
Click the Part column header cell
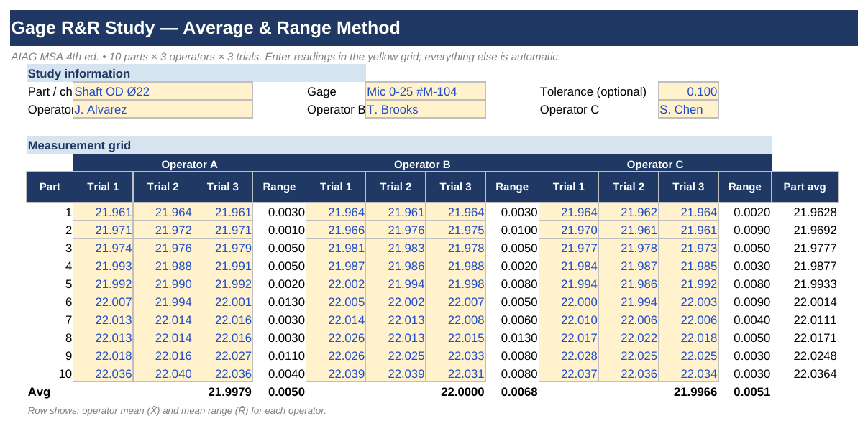[x=50, y=187]
